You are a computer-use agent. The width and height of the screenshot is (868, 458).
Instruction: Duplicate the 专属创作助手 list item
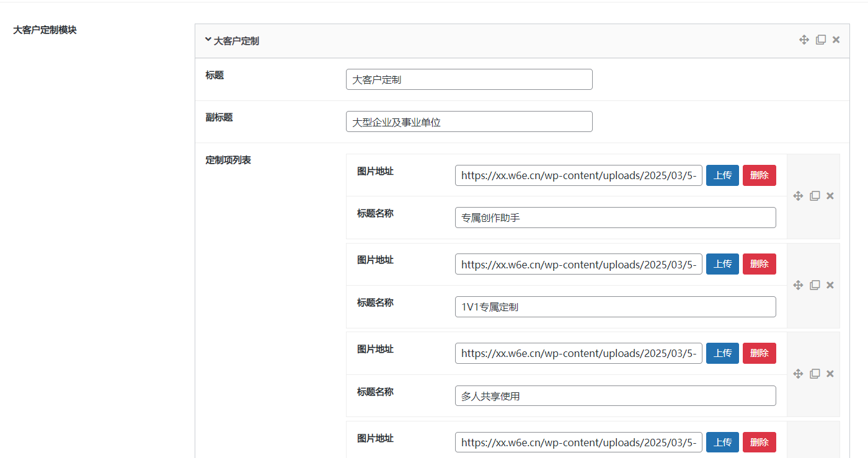tap(815, 196)
